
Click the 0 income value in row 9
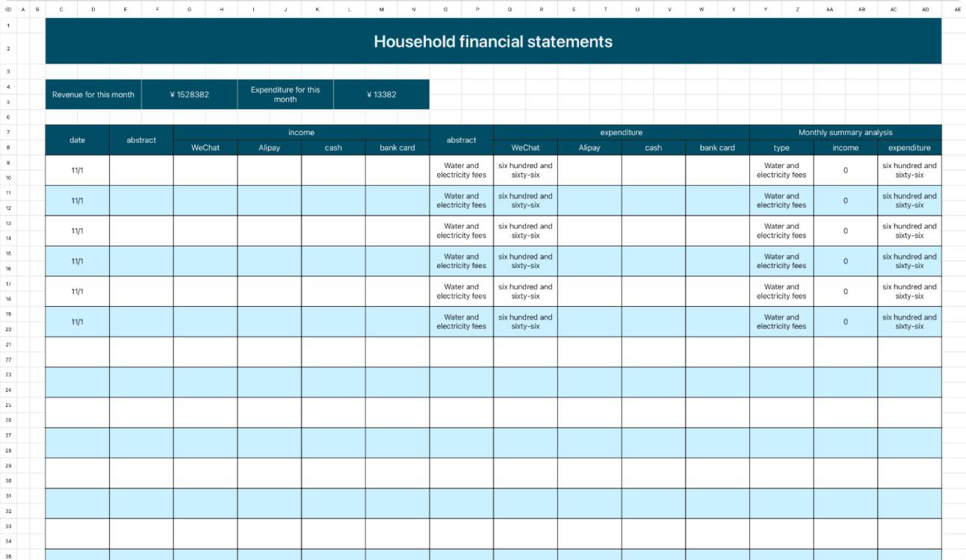(845, 170)
